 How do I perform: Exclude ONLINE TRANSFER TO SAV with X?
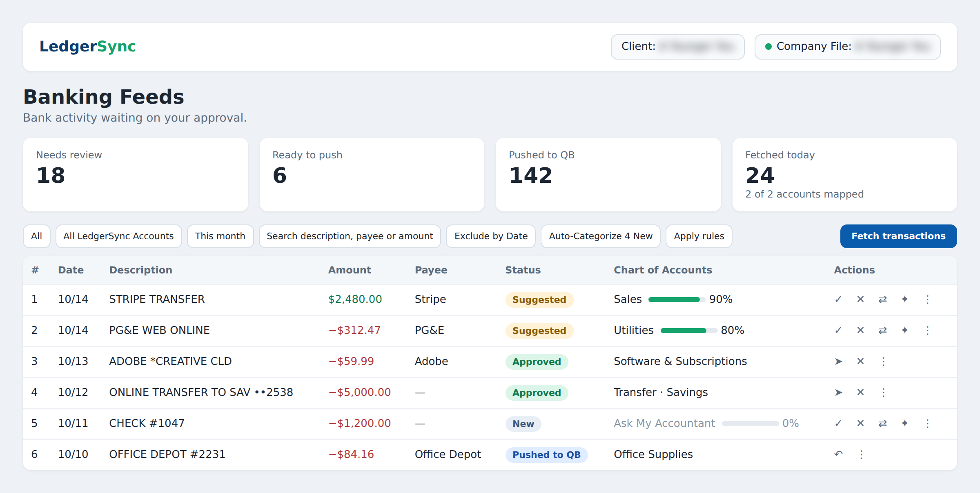[x=860, y=392]
